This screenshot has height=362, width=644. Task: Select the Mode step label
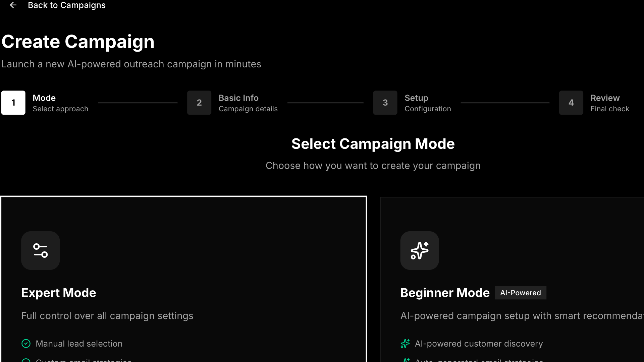click(44, 98)
